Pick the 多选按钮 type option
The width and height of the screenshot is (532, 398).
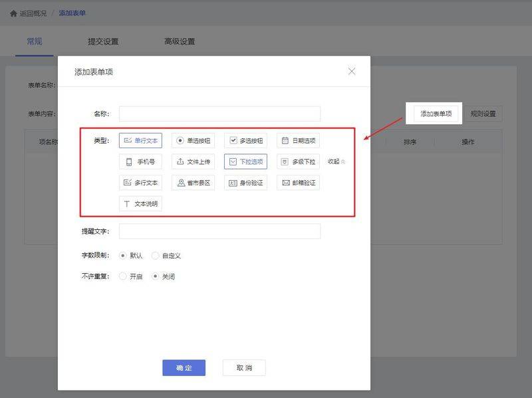pos(245,141)
